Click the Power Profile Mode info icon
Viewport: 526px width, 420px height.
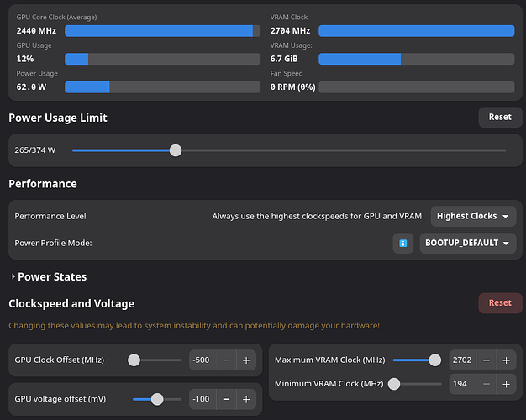(402, 244)
